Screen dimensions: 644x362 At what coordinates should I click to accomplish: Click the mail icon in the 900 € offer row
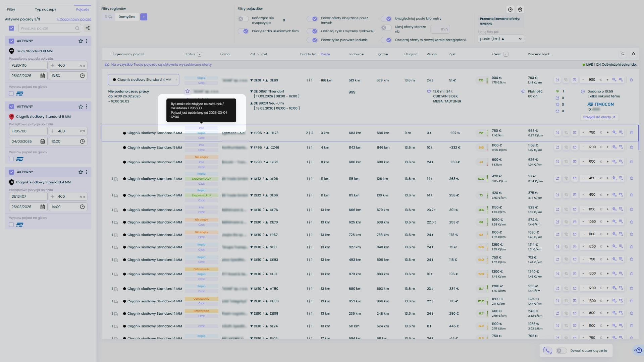click(574, 80)
